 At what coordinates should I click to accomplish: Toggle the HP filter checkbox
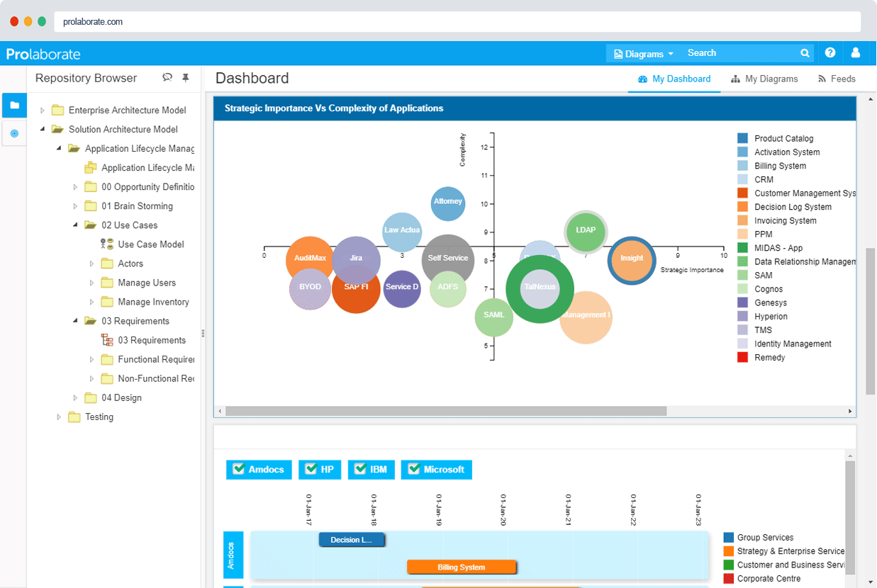tap(310, 469)
